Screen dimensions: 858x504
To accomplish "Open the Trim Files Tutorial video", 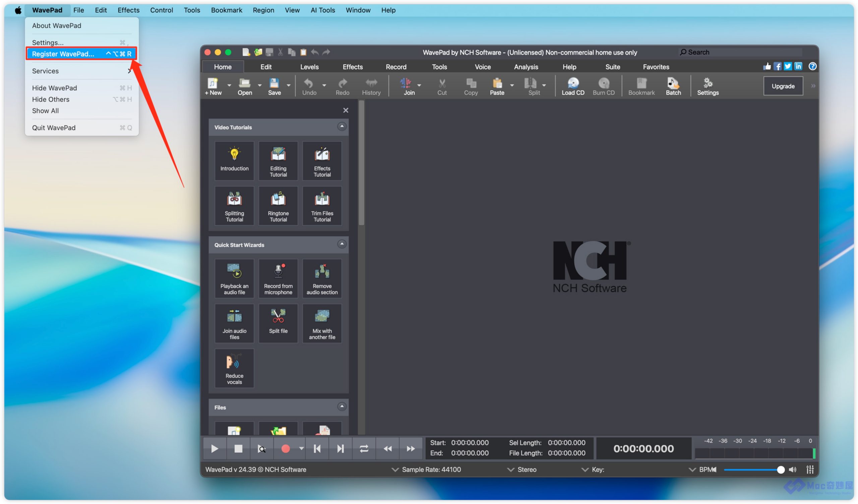I will pos(322,206).
